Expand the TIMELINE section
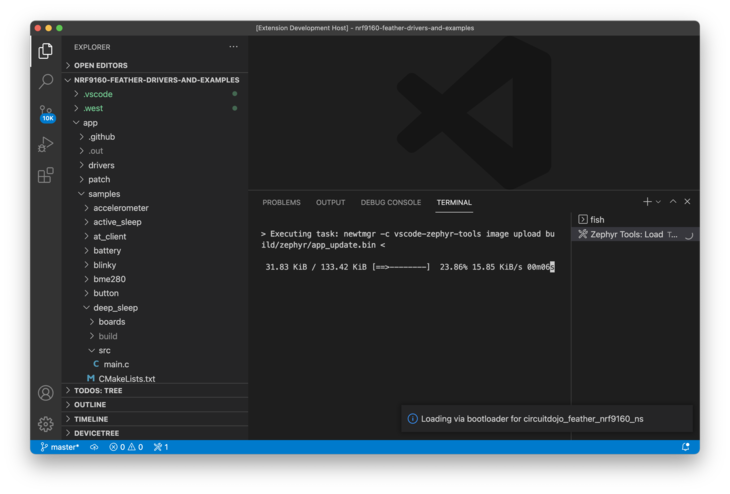This screenshot has height=494, width=730. pyautogui.click(x=155, y=419)
